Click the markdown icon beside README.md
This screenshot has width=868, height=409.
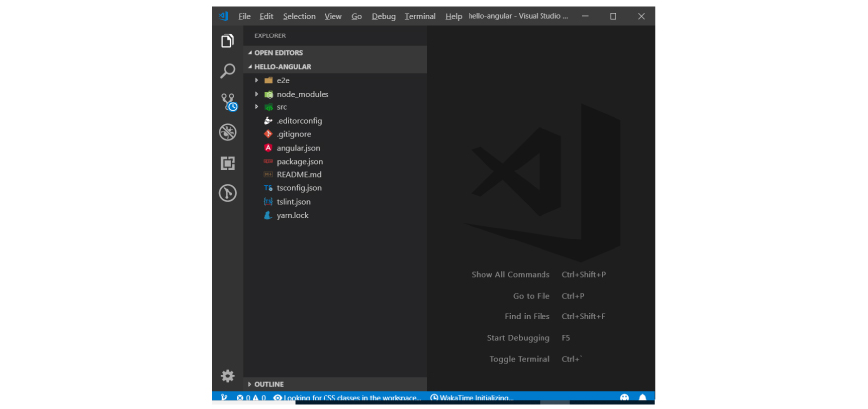pos(269,174)
